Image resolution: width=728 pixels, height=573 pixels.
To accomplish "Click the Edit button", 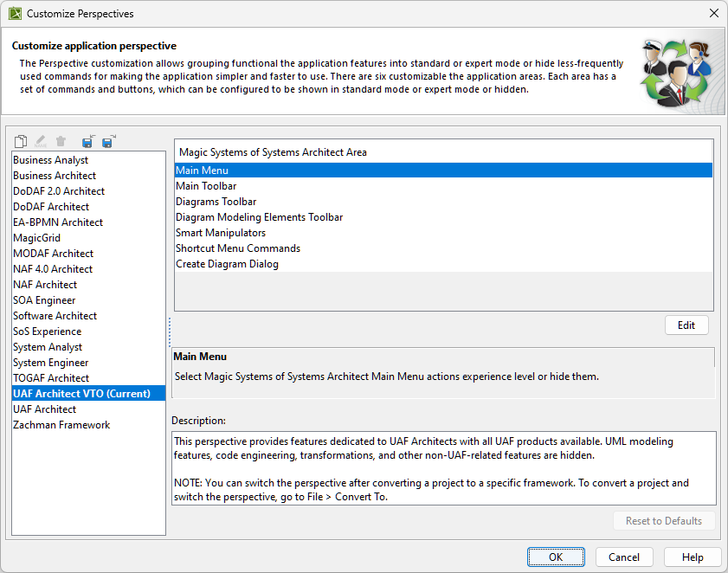I will point(686,325).
